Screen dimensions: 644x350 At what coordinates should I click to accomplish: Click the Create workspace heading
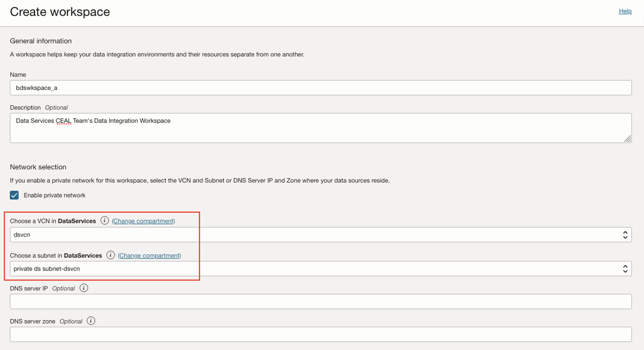[60, 12]
